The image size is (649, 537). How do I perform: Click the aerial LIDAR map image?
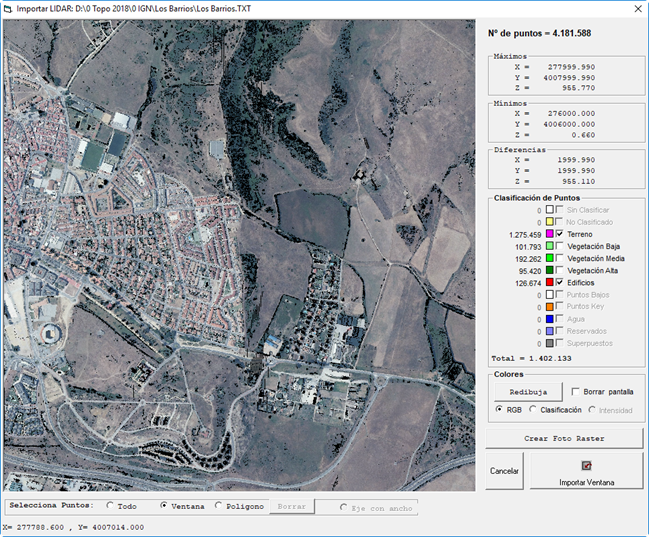tap(239, 255)
